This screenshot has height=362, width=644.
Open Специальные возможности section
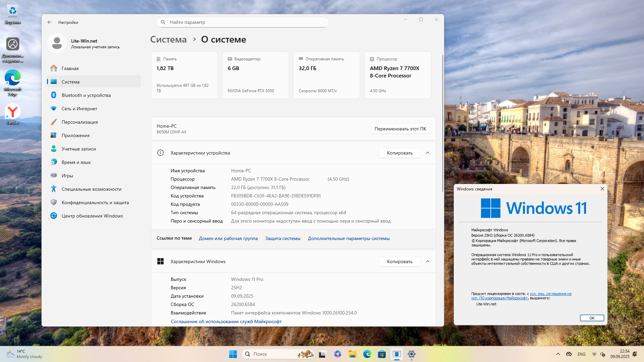click(91, 189)
